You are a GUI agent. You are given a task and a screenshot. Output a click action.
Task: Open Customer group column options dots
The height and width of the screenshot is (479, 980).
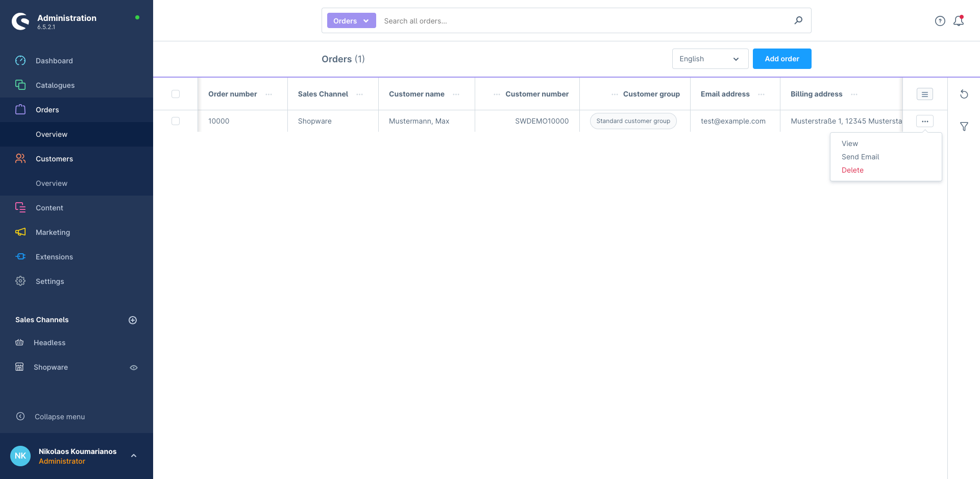coord(615,94)
